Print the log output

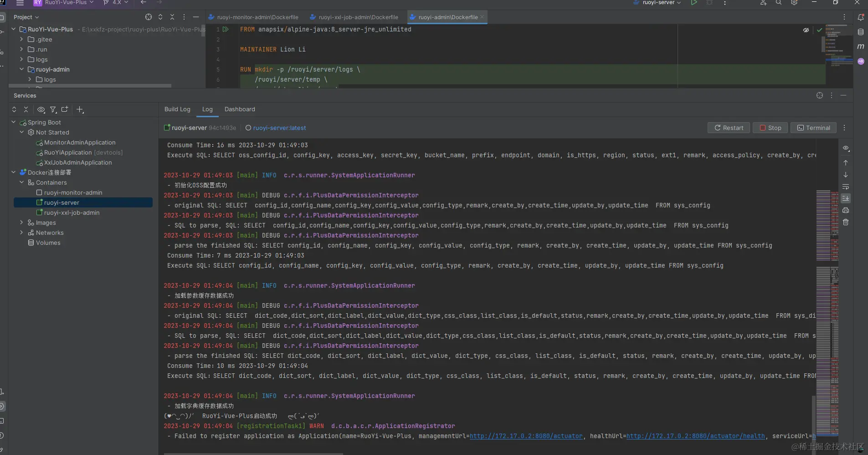pos(846,210)
